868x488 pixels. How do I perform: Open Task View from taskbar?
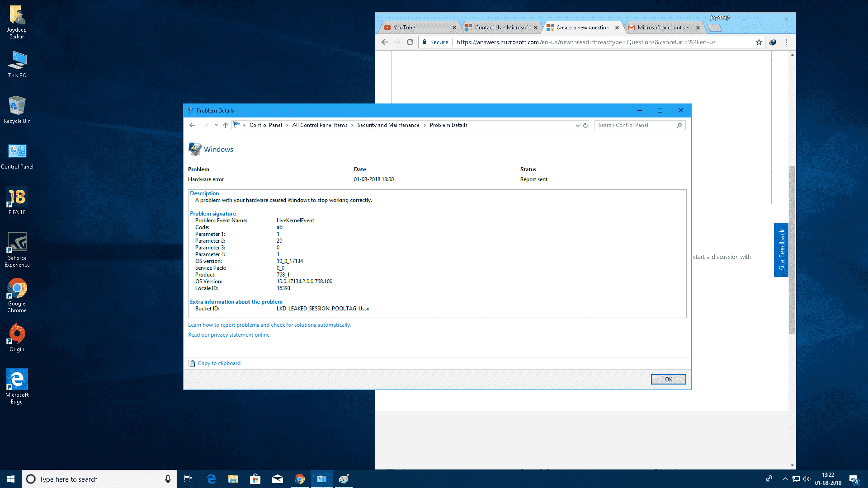tap(188, 479)
